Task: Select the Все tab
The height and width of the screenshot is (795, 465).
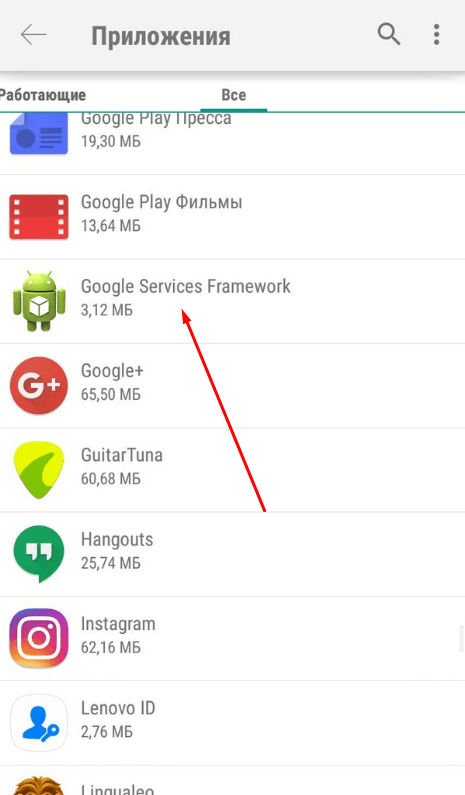Action: tap(234, 95)
